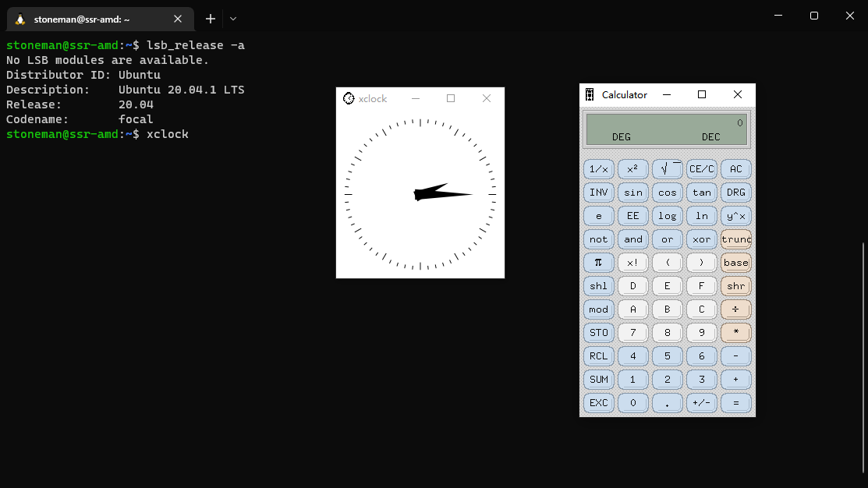
Task: Click the digit 0 button
Action: tap(632, 403)
